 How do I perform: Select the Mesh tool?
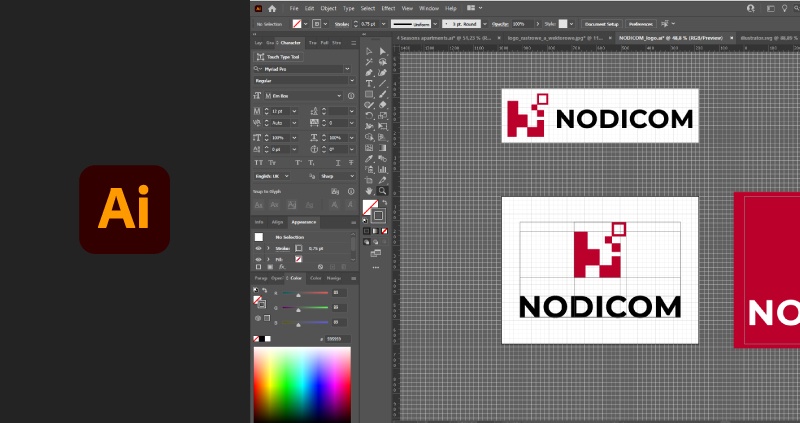coord(369,148)
